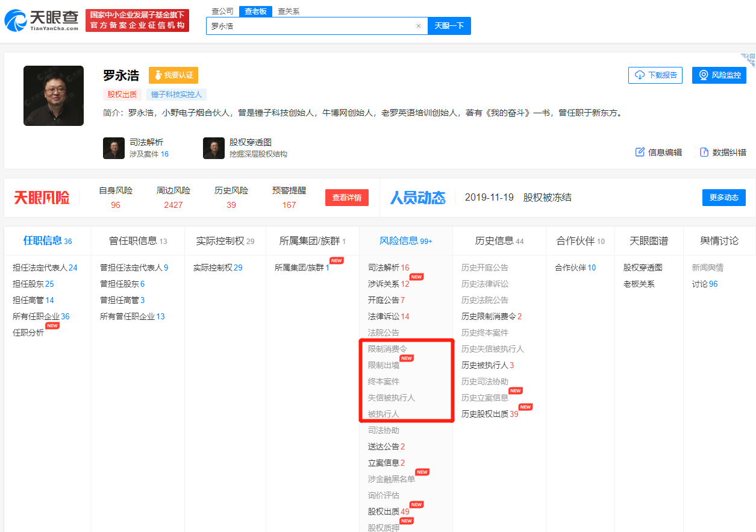Click the 数据纠错 document icon
Image resolution: width=756 pixels, height=532 pixels.
[704, 152]
